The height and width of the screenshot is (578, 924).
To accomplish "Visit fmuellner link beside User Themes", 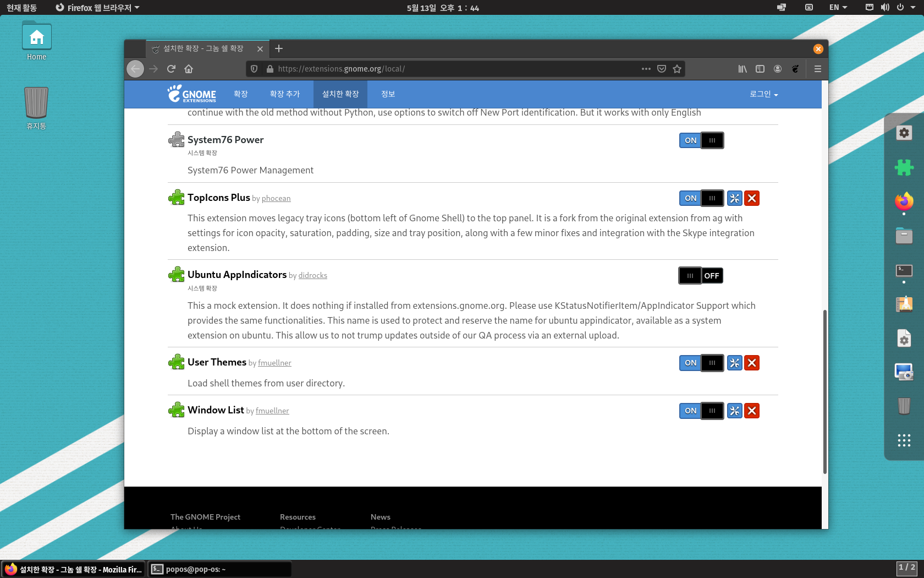I will 274,363.
